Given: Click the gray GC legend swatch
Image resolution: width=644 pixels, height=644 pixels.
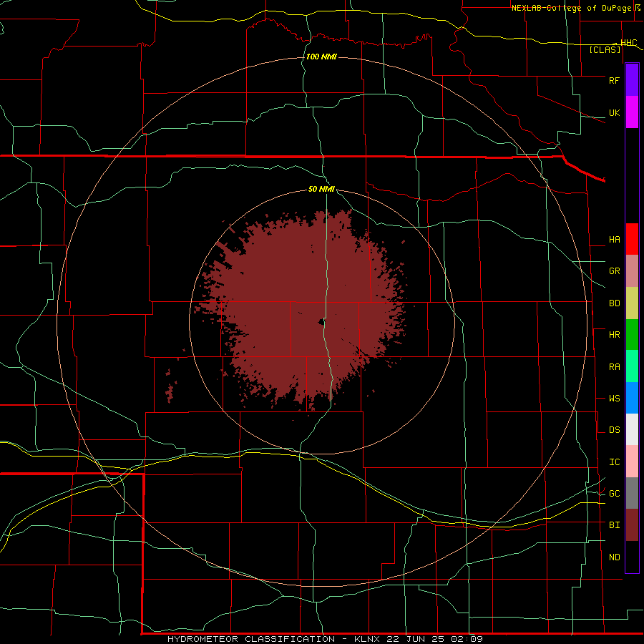Looking at the screenshot, I should pyautogui.click(x=632, y=493).
